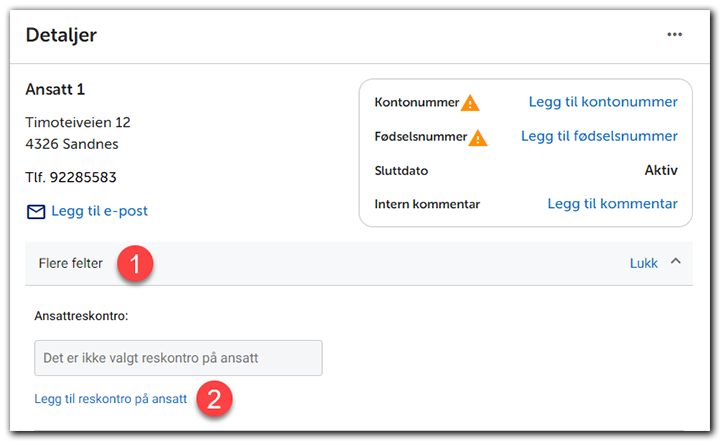Screen dimensions: 720x441
Task: Toggle the Flere felter section header
Action: [x=72, y=263]
